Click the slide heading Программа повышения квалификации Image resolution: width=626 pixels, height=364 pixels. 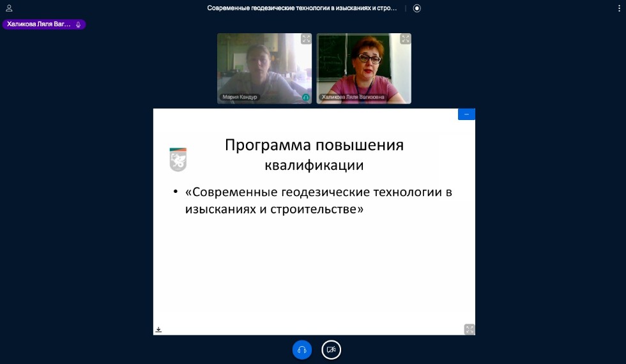[314, 155]
